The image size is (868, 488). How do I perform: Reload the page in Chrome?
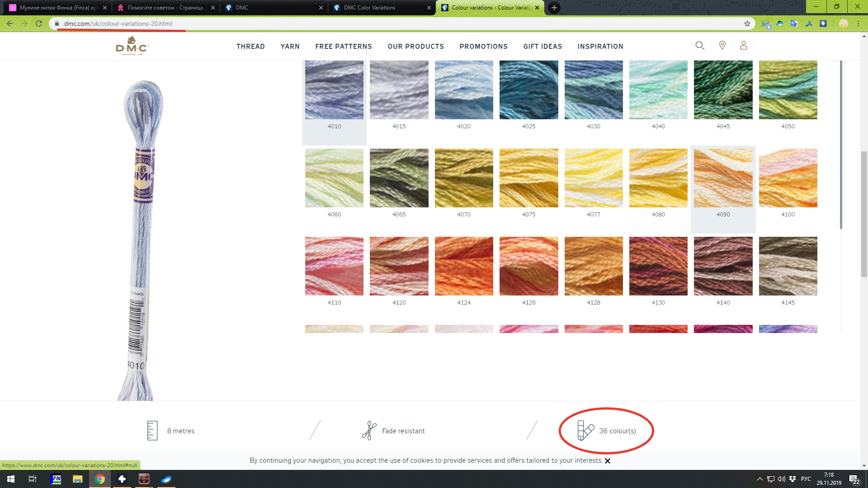click(x=39, y=23)
